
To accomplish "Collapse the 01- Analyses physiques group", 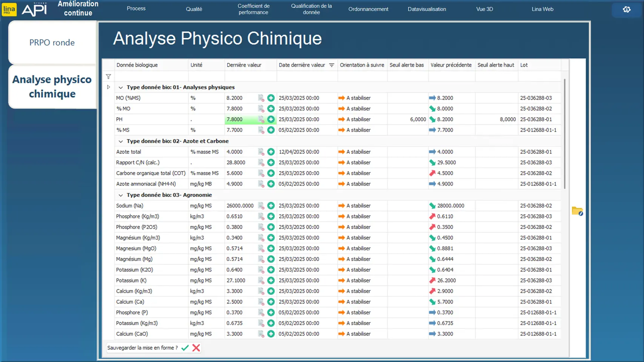I will (x=121, y=87).
